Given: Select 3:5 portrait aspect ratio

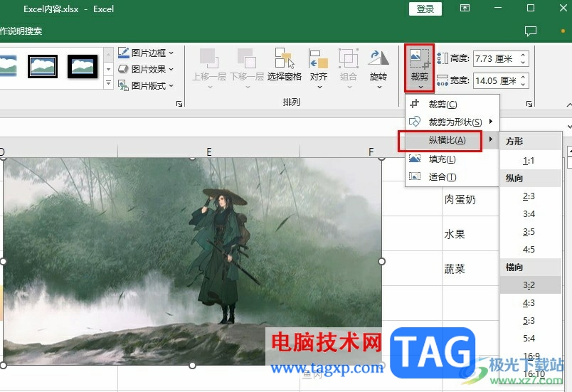Looking at the screenshot, I should click(x=531, y=232).
